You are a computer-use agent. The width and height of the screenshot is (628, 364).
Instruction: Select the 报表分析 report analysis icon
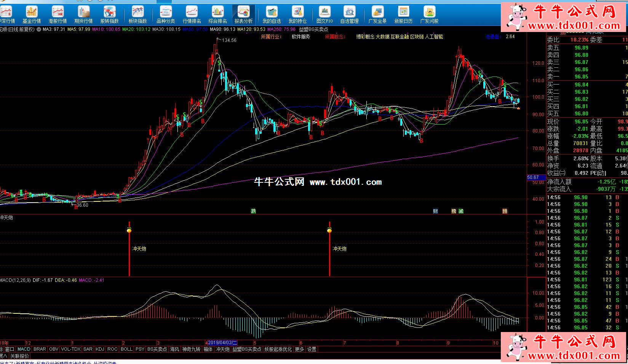coord(243,14)
